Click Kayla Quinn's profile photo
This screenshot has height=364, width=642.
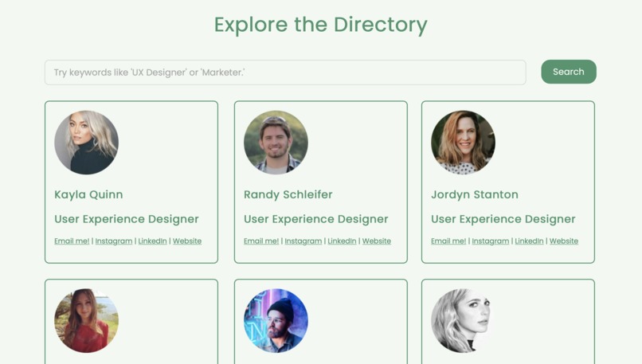[x=86, y=143]
